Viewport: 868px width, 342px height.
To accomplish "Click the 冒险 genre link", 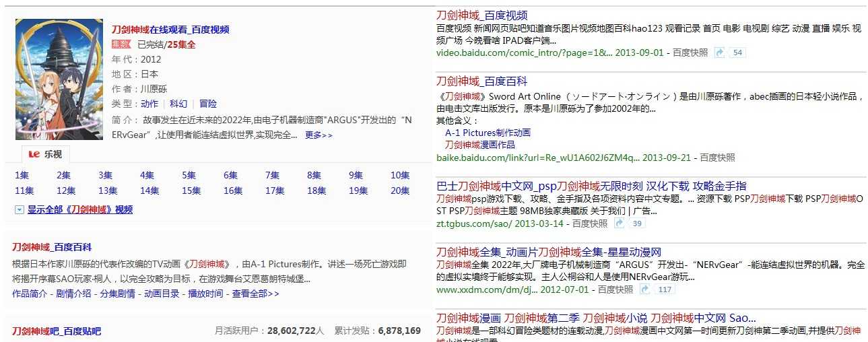I will click(208, 104).
